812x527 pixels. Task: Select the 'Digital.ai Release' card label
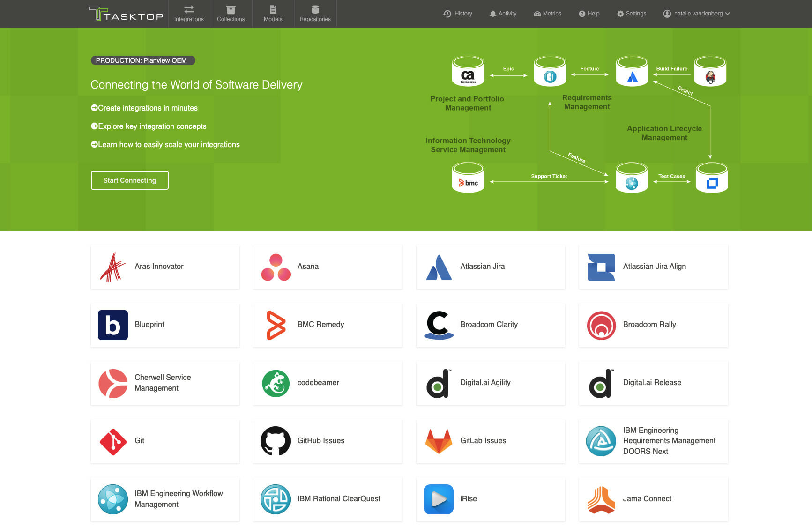652,383
